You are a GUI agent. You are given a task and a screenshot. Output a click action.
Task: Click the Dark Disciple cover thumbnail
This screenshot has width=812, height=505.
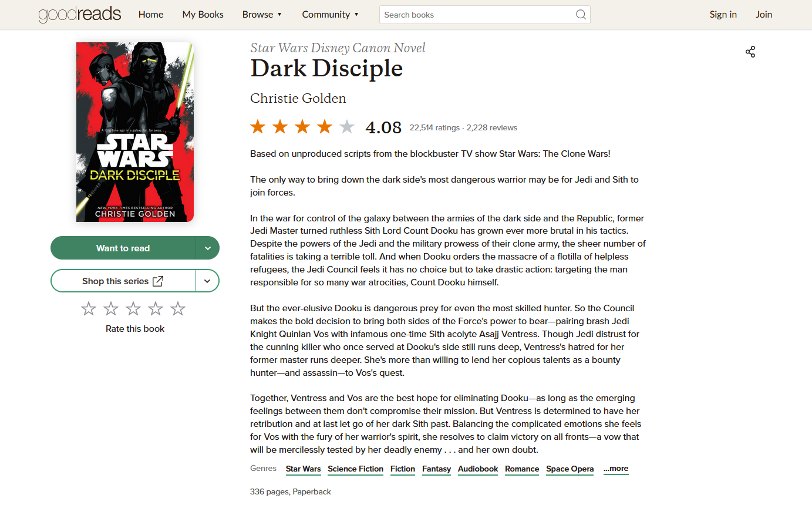pos(135,132)
